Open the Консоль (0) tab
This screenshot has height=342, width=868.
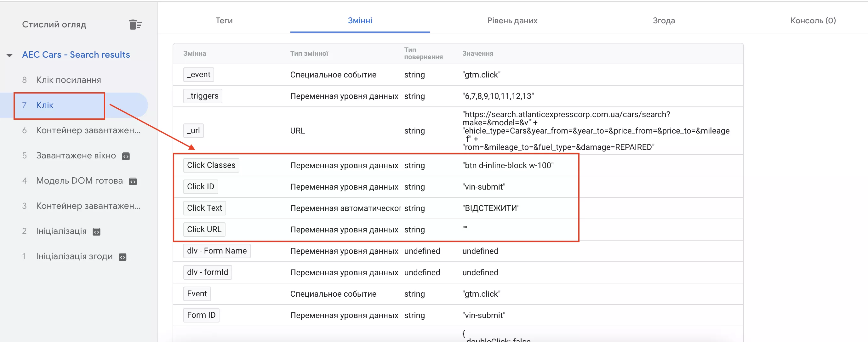pyautogui.click(x=813, y=20)
